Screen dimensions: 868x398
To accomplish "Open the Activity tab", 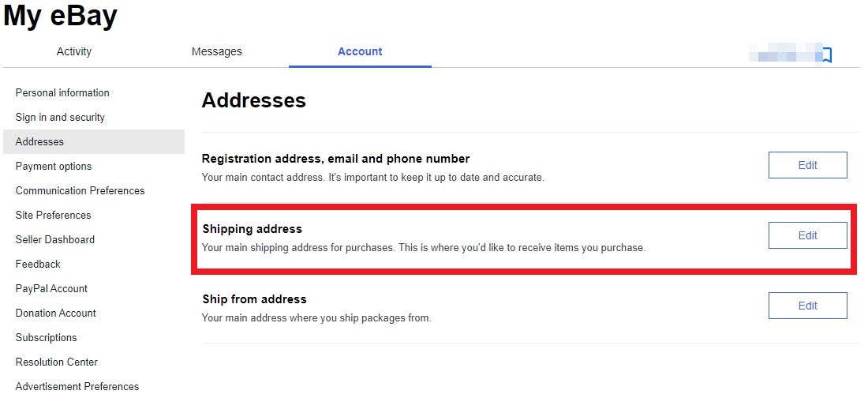I will click(x=73, y=51).
